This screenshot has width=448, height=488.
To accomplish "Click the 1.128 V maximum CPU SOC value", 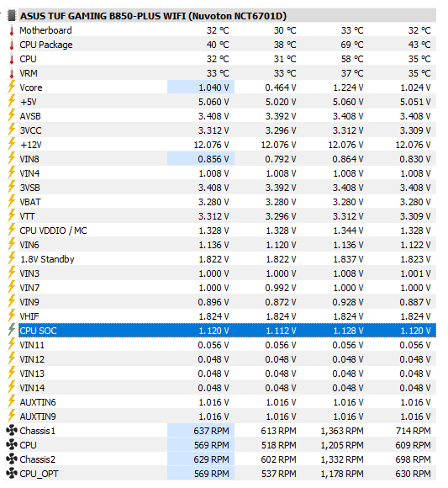I will click(x=348, y=332).
